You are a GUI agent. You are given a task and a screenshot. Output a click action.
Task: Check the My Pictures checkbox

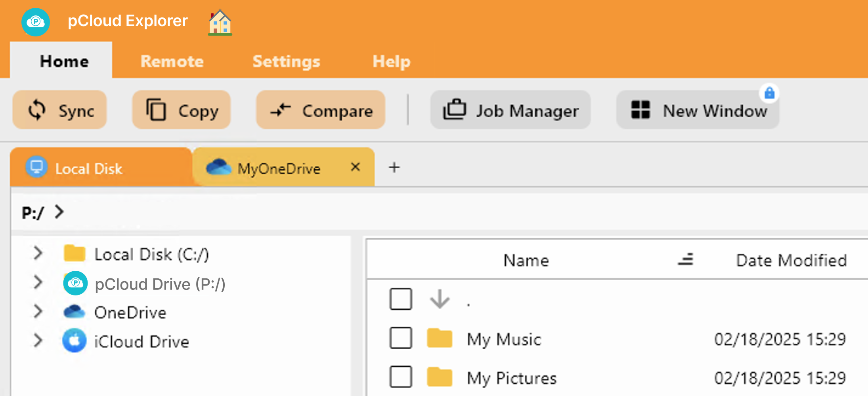pyautogui.click(x=401, y=377)
